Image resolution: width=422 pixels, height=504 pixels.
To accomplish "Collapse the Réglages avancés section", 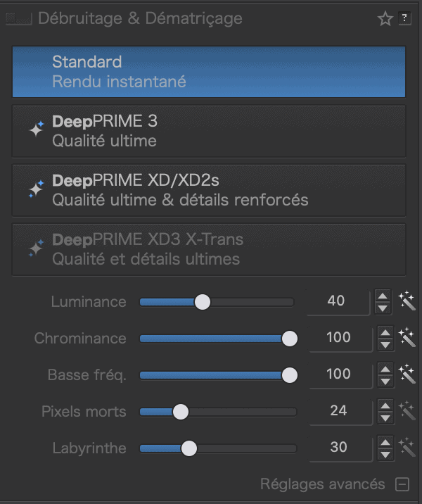I will (402, 484).
